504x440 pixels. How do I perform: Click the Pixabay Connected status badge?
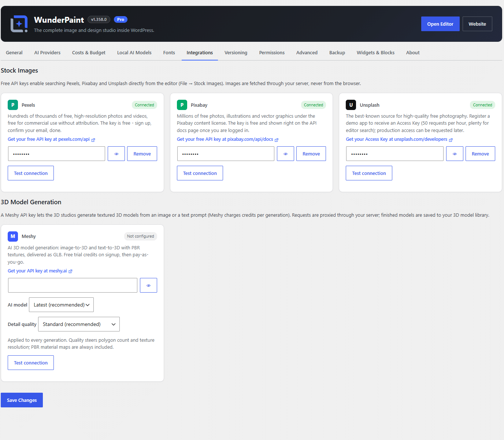314,105
